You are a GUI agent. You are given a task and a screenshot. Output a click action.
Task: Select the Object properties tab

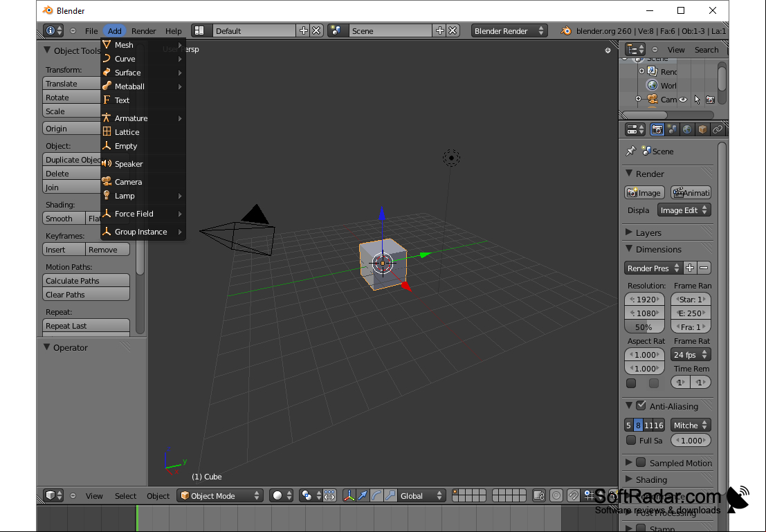pyautogui.click(x=702, y=129)
